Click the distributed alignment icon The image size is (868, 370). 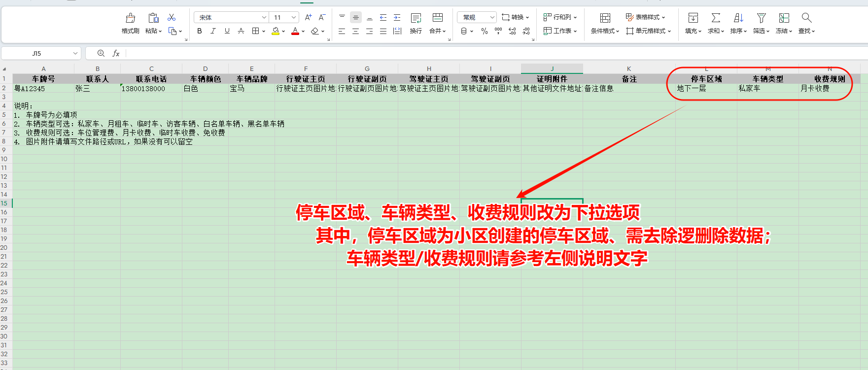pos(397,31)
